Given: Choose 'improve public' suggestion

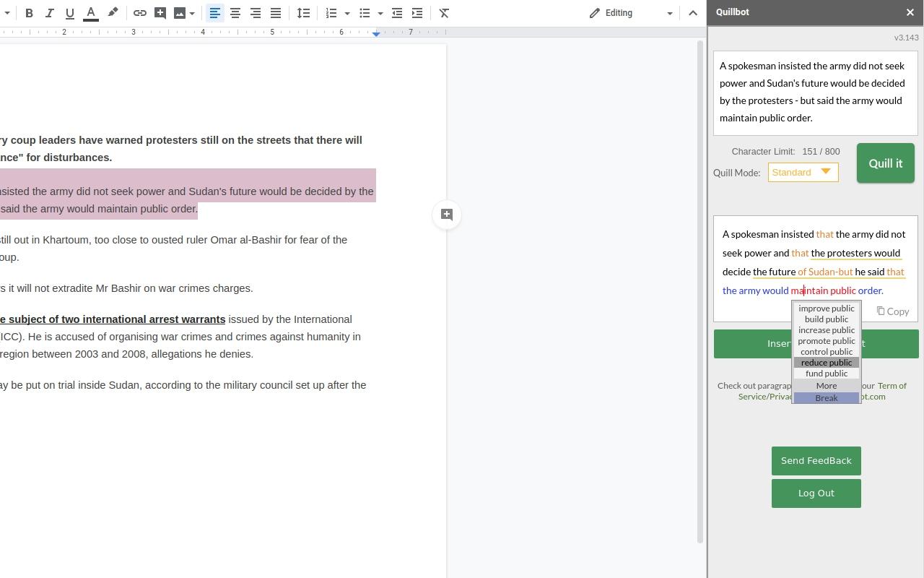Looking at the screenshot, I should click(827, 309).
